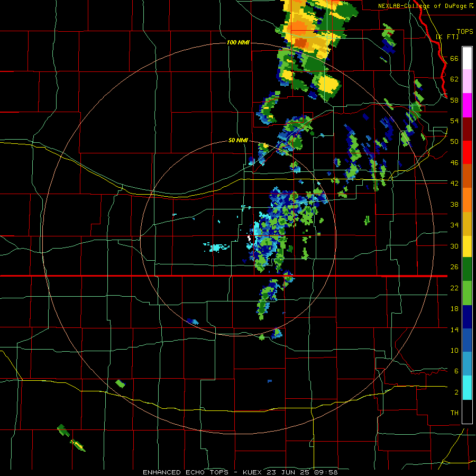Screen dimensions: 476x476
Task: Click the '2' legend value
Action: [456, 392]
